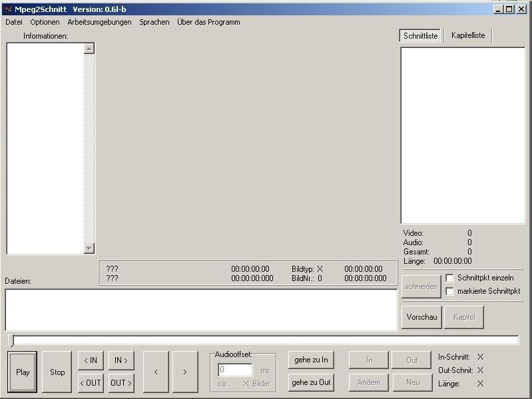Click the schneiden button
532x399 pixels.
coord(421,286)
